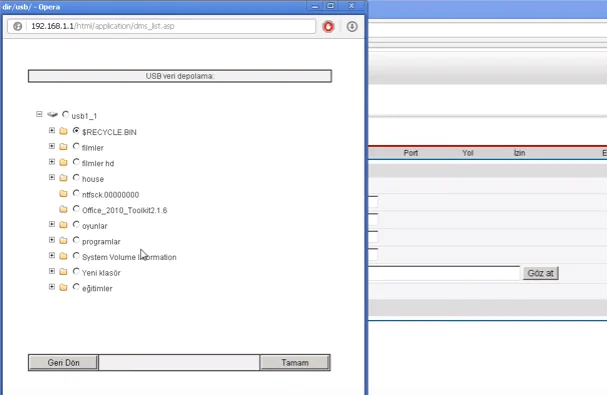Select the Yeni klasör radio button
607x395 pixels.
(76, 271)
